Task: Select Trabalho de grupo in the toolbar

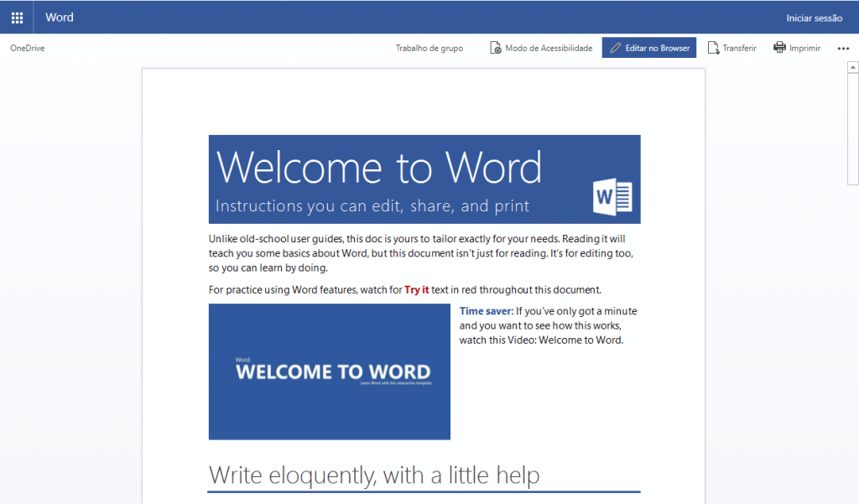Action: [429, 49]
